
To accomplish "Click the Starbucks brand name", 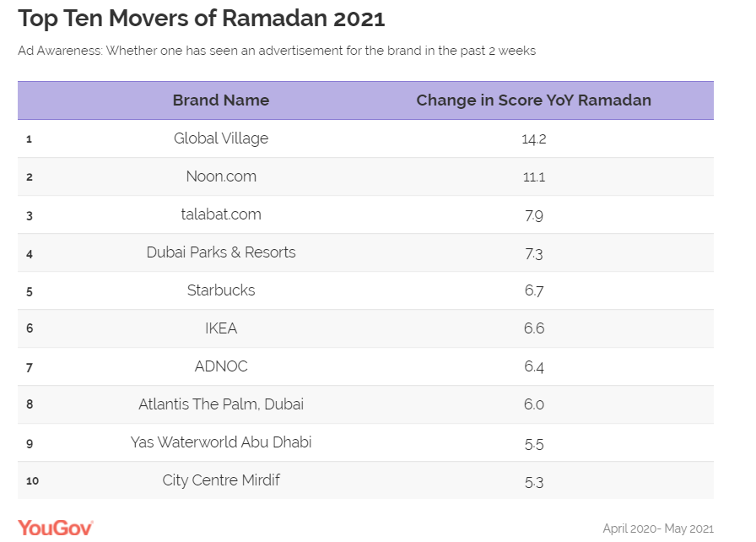I will 221,290.
